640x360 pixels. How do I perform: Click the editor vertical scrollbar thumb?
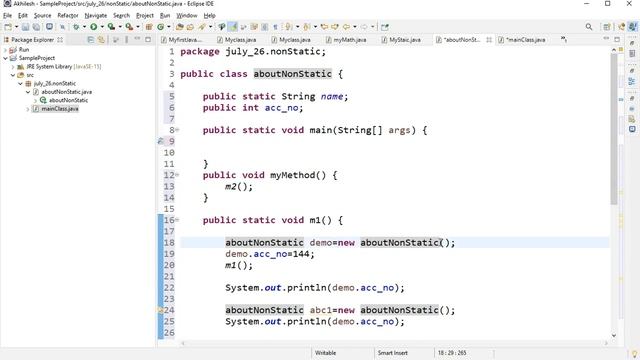[614, 129]
